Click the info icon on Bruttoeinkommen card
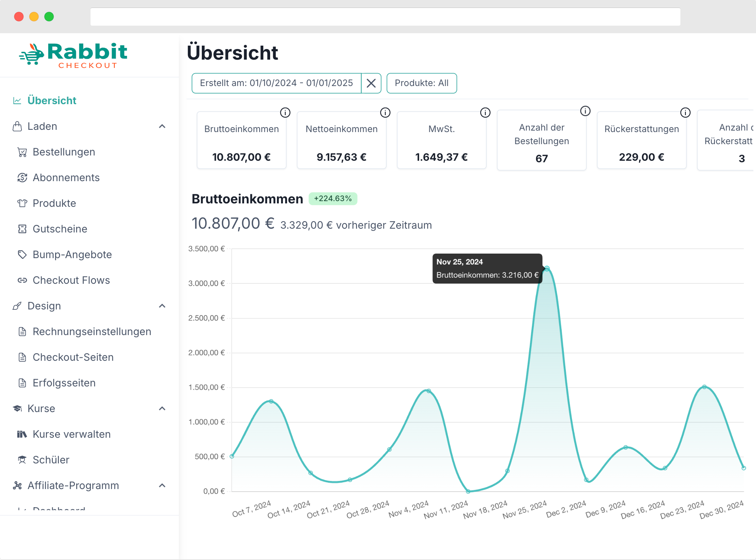The height and width of the screenshot is (560, 756). (x=285, y=112)
